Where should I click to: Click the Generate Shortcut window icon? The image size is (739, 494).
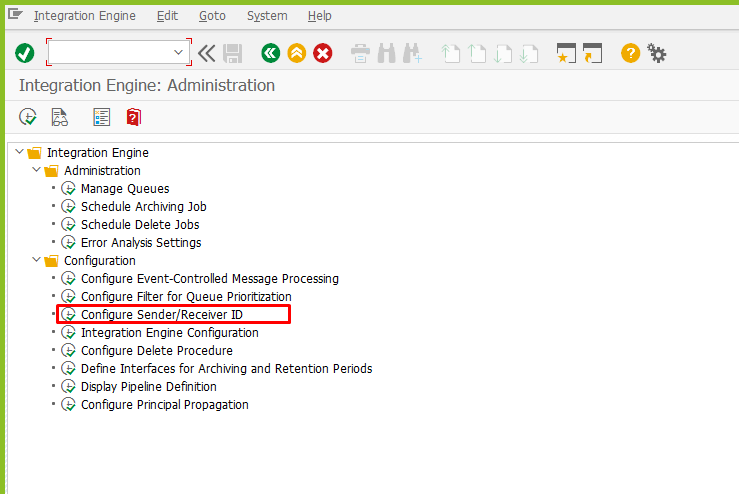(x=592, y=53)
